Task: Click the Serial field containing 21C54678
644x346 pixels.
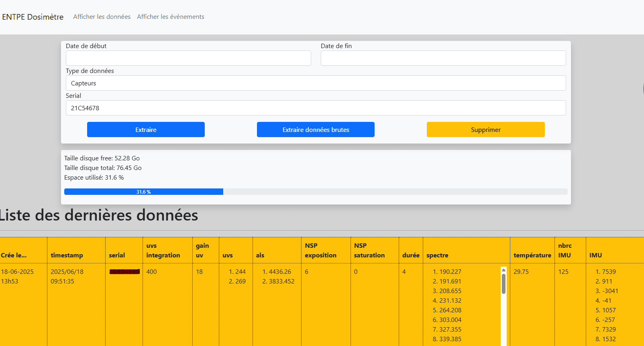Action: pyautogui.click(x=316, y=108)
